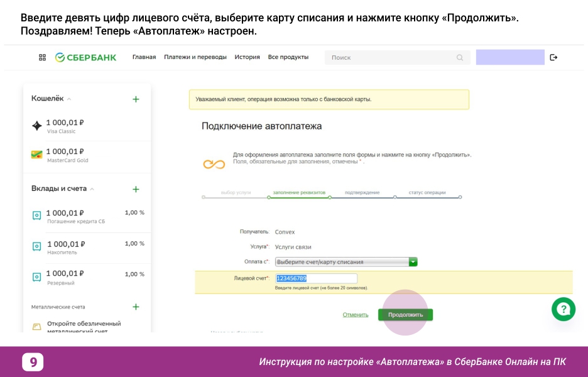Log out using the exit icon
The height and width of the screenshot is (377, 588).
pos(553,57)
